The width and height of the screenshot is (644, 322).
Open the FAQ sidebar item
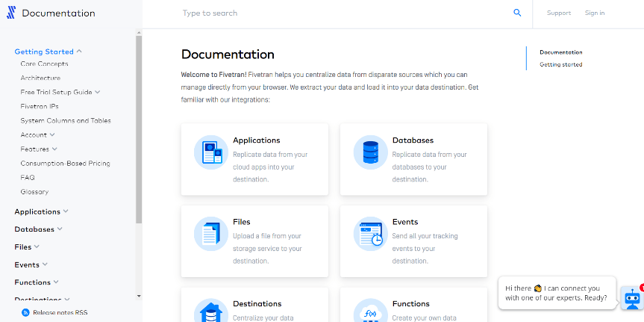[28, 178]
